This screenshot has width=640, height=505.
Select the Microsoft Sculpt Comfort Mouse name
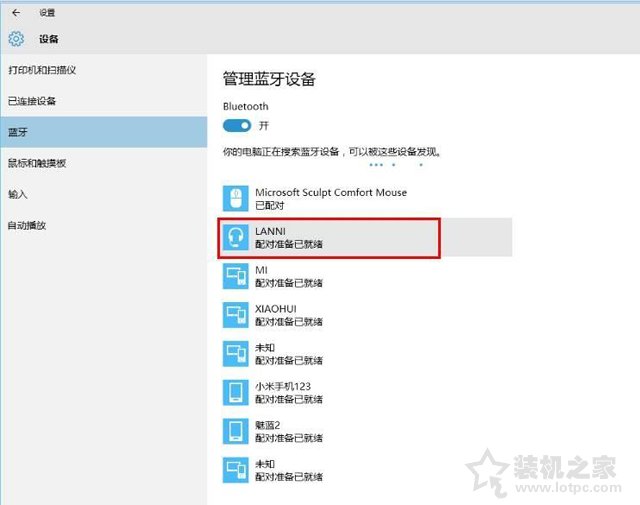[x=331, y=192]
